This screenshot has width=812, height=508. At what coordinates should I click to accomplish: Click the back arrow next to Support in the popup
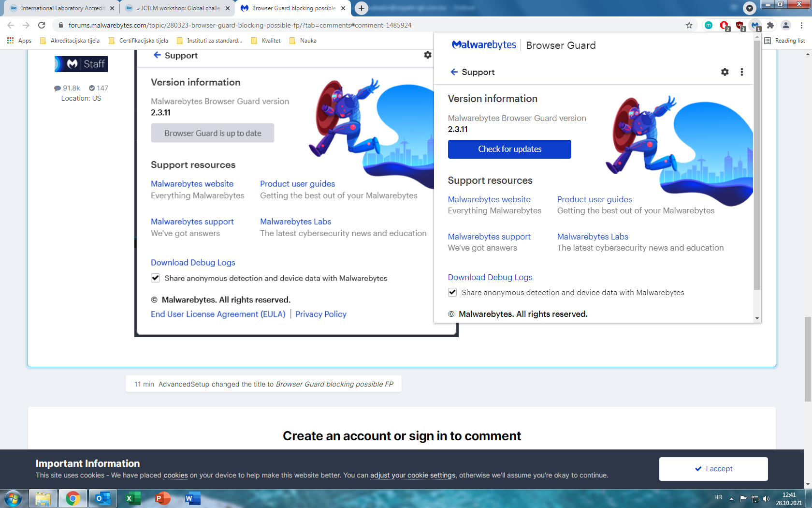click(454, 72)
